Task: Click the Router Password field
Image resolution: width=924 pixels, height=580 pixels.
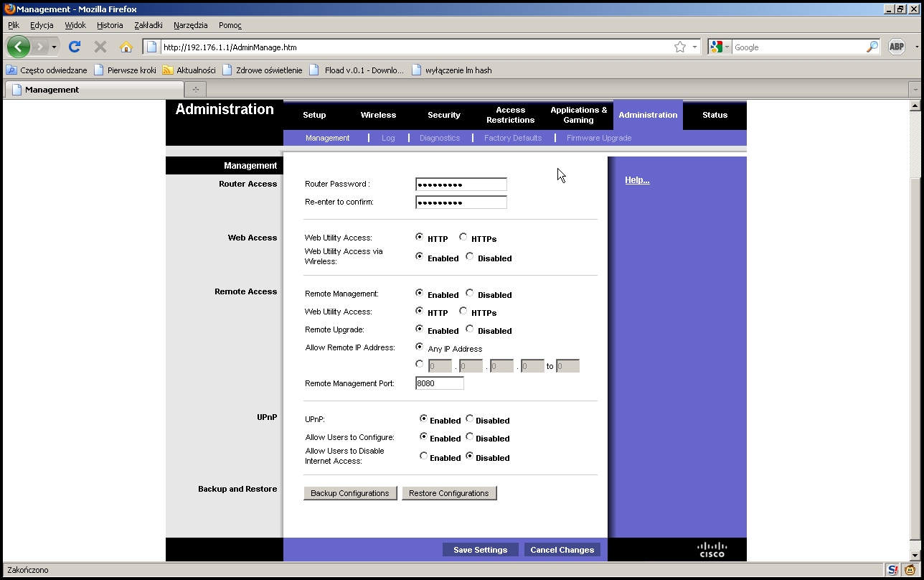Action: tap(461, 184)
